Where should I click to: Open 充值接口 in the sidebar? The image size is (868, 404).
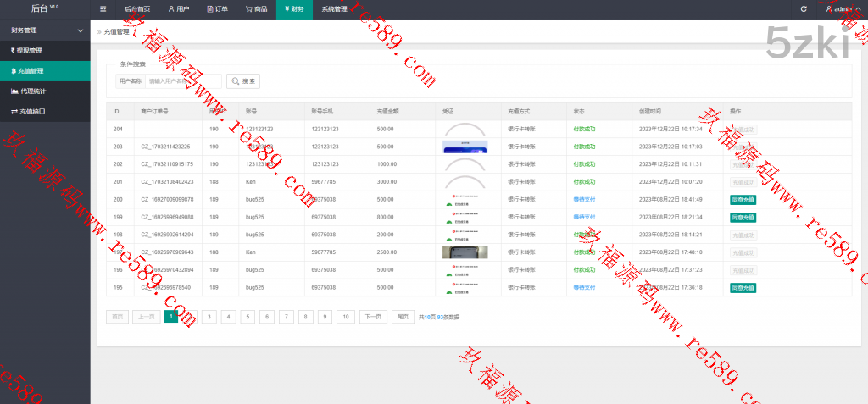click(30, 111)
